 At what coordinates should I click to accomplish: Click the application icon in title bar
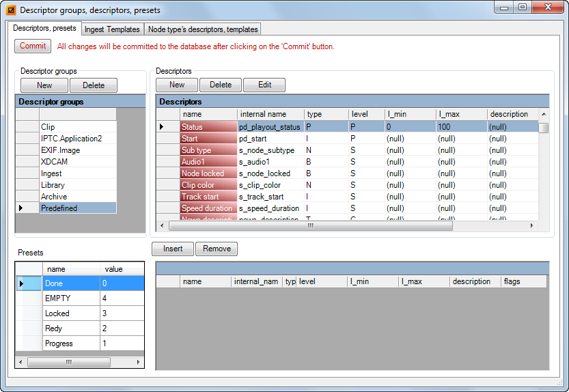click(x=11, y=10)
